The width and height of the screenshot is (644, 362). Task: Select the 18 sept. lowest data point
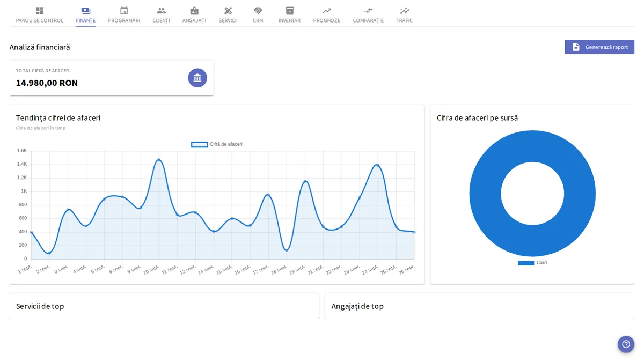pos(287,250)
